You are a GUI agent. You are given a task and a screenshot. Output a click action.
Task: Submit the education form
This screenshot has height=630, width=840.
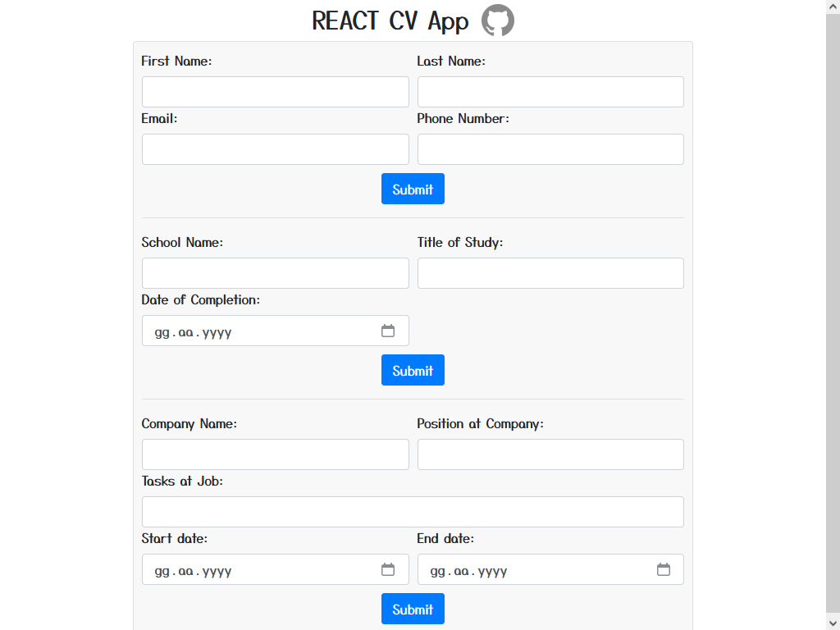(413, 370)
